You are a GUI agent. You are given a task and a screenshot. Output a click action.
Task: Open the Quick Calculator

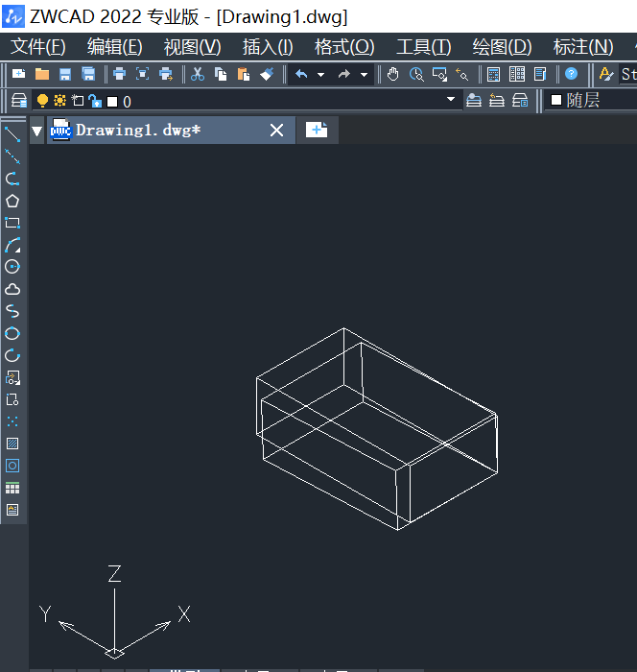493,74
